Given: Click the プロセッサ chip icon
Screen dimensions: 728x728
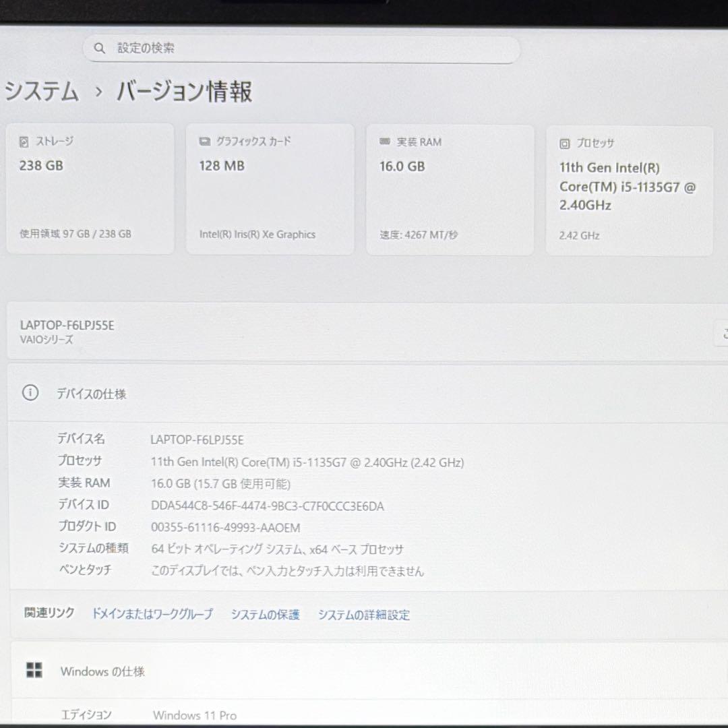Looking at the screenshot, I should [564, 144].
